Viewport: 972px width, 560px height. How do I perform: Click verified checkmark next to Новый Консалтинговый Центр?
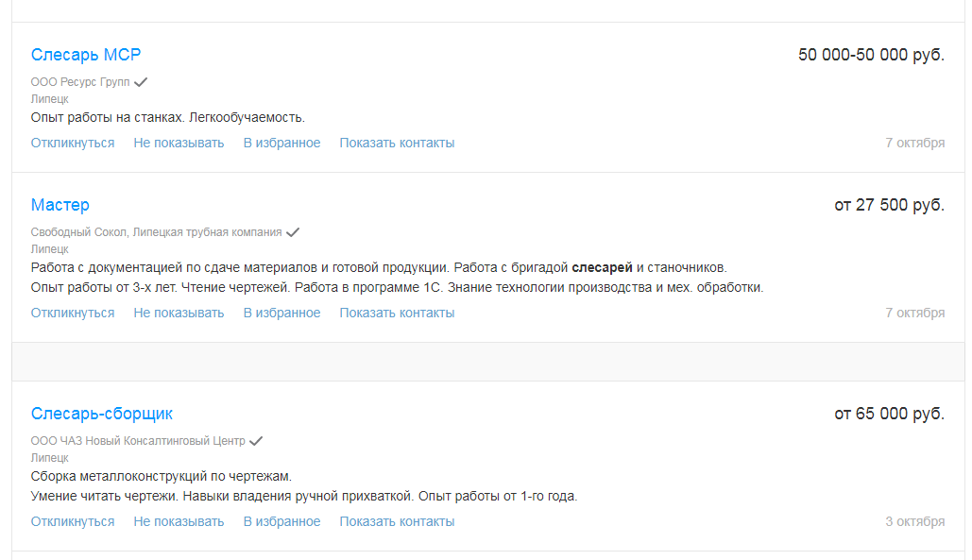tap(256, 441)
